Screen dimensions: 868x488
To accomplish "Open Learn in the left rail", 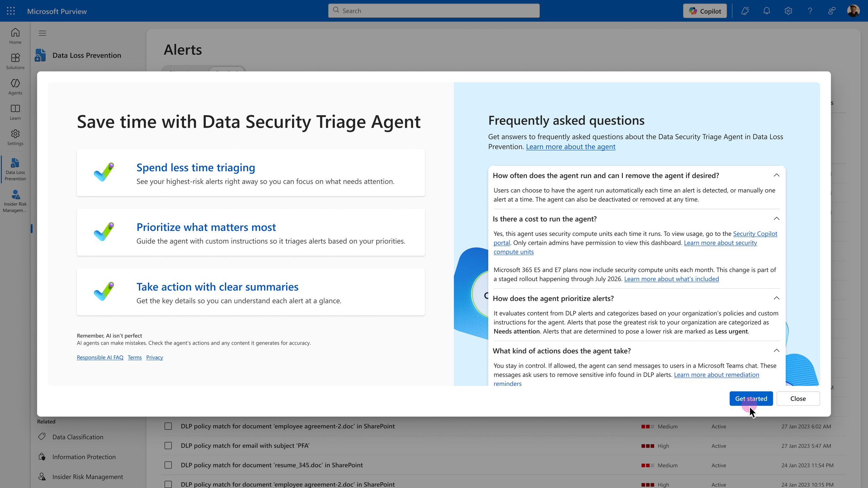I will (x=15, y=112).
